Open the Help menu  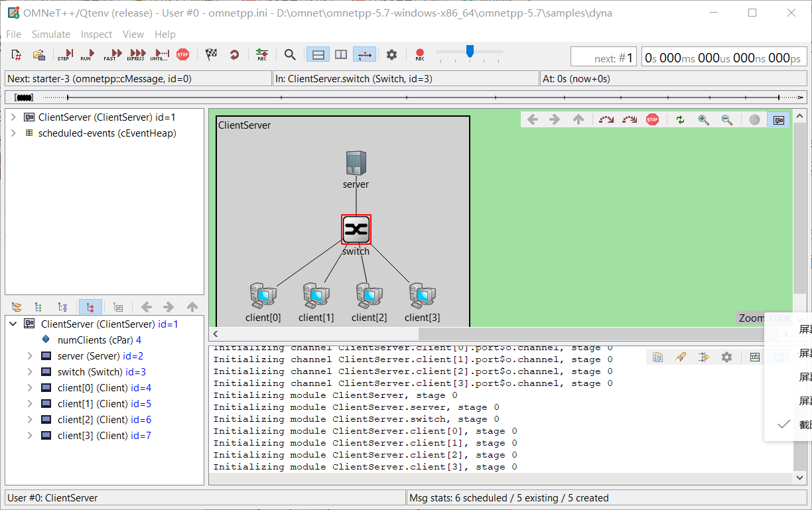(x=165, y=34)
